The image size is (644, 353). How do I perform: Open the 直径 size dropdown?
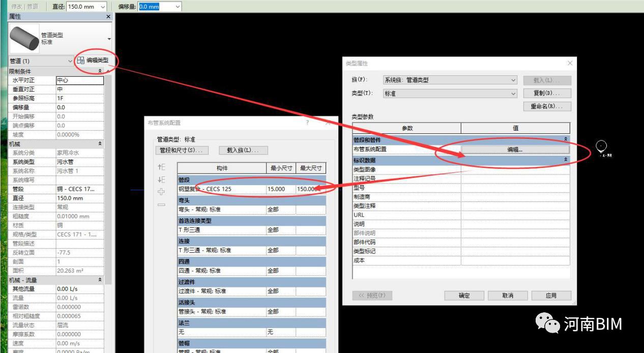(103, 7)
